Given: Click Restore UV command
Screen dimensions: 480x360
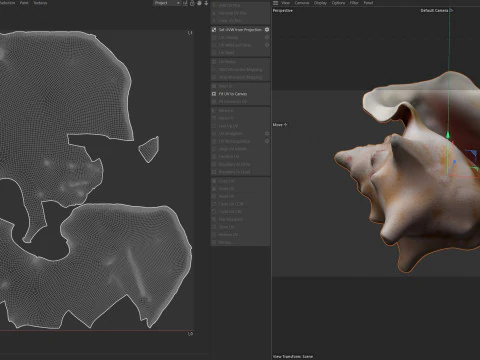Looking at the screenshot, I should tap(240, 235).
